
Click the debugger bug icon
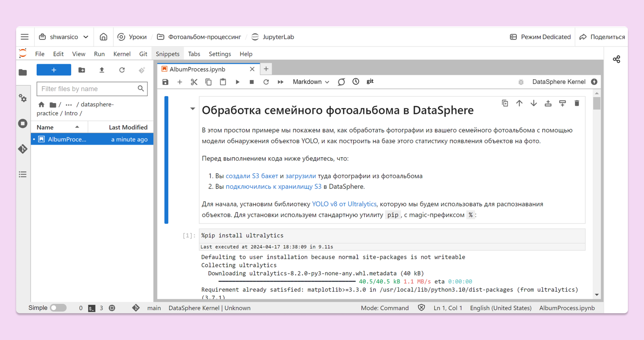tap(521, 82)
